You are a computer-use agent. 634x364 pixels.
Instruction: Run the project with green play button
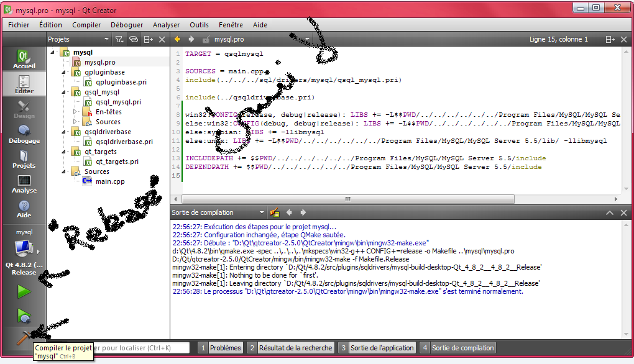click(x=24, y=291)
